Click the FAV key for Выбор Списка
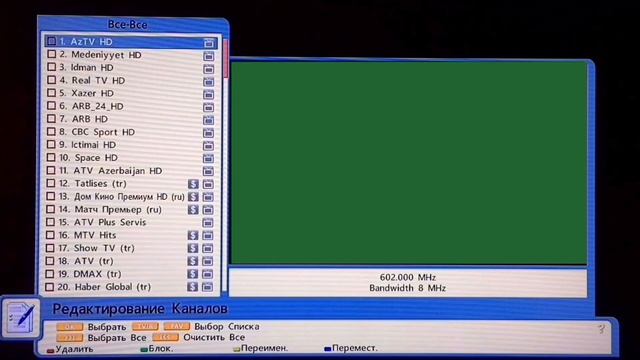640x360 pixels. click(177, 327)
